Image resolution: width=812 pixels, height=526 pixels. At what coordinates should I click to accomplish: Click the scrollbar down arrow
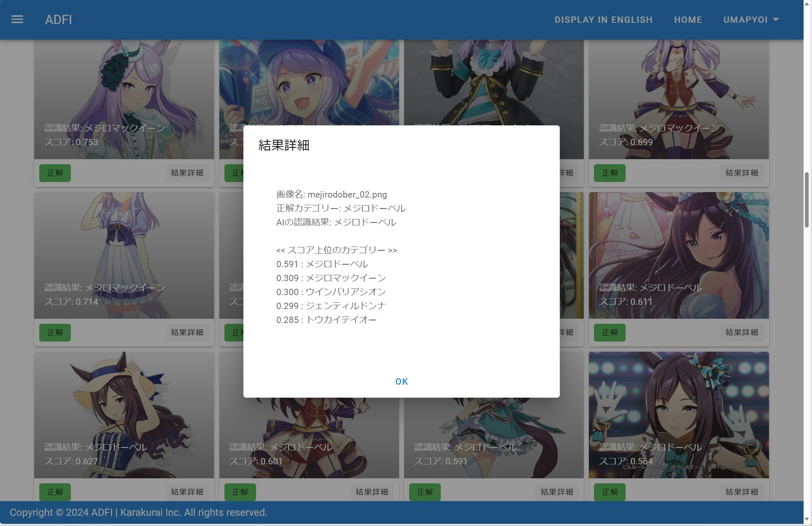click(x=807, y=520)
